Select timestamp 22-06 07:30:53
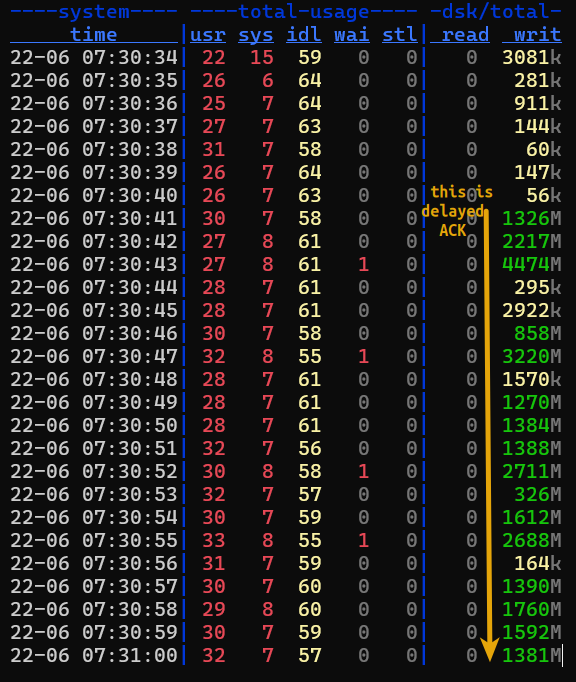Viewport: 576px width, 682px height. [x=94, y=495]
